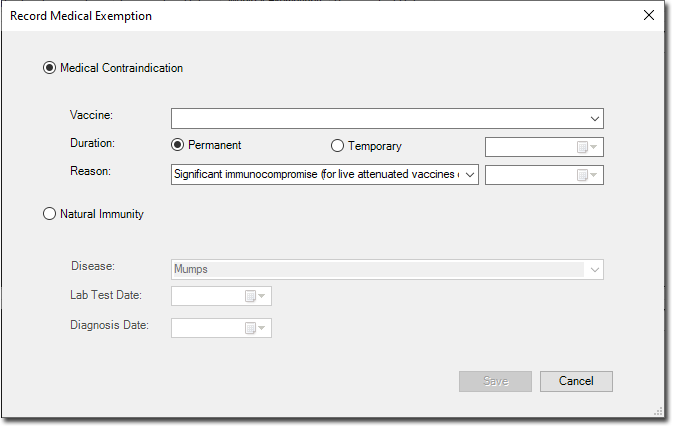Viewport: 673px width, 427px height.
Task: Expand the Reason dropdown arrow
Action: coord(470,175)
